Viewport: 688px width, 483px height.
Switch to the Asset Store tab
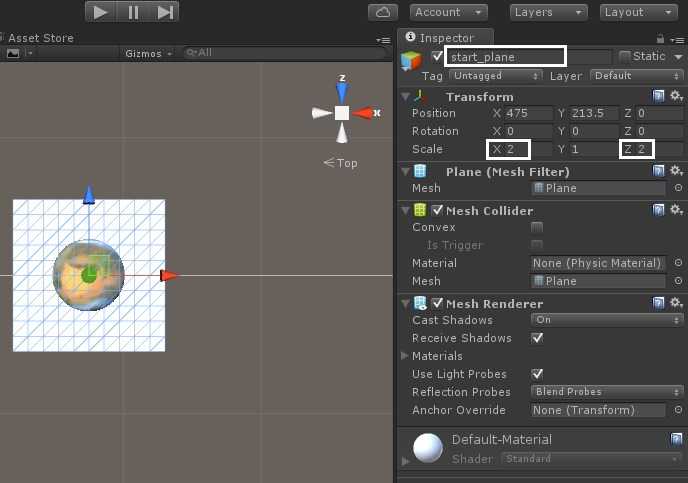pos(40,38)
